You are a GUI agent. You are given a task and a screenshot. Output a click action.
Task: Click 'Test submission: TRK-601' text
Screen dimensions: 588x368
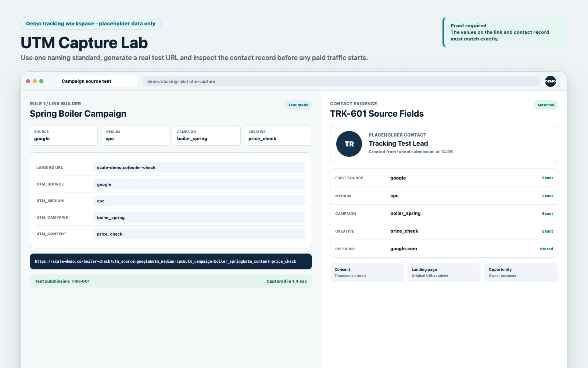tap(62, 281)
